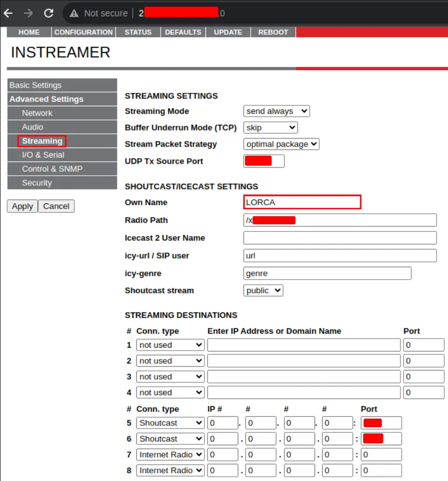The image size is (448, 481).
Task: Open Conn. type dropdown for destination 4
Action: point(171,392)
